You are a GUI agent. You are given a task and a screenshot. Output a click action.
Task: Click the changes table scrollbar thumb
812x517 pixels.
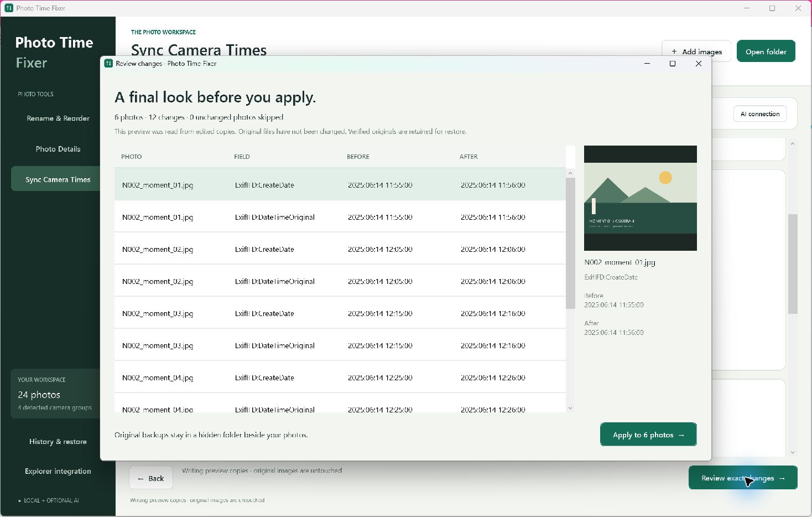570,244
